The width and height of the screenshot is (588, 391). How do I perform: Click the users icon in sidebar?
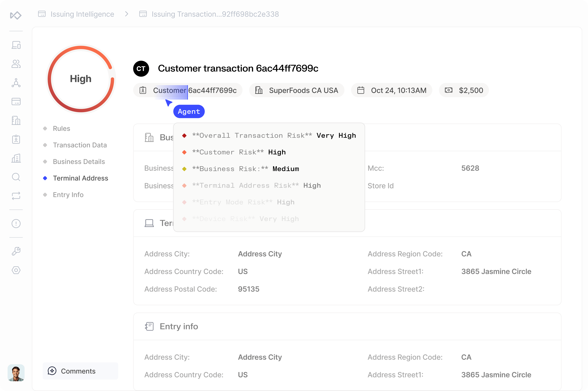[16, 64]
